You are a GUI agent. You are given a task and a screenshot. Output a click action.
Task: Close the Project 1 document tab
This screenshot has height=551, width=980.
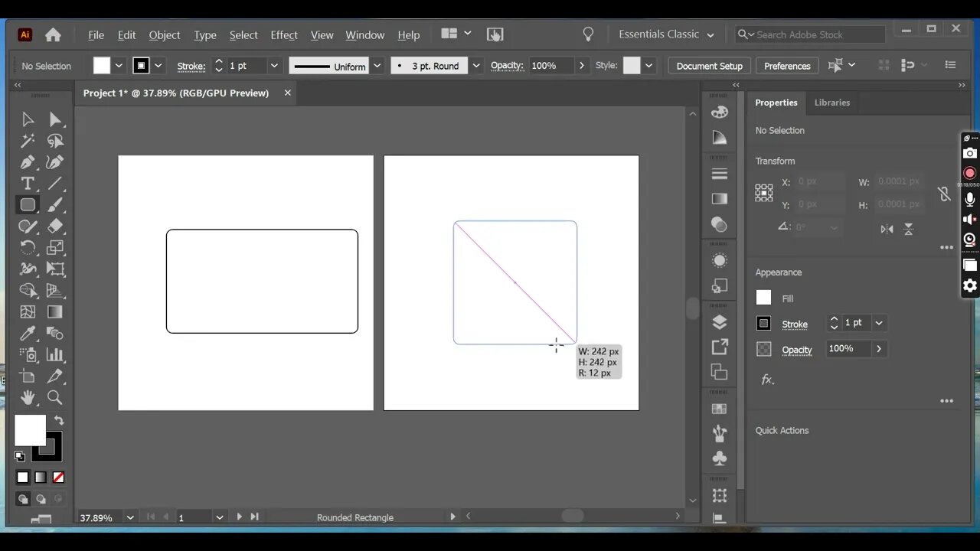288,93
